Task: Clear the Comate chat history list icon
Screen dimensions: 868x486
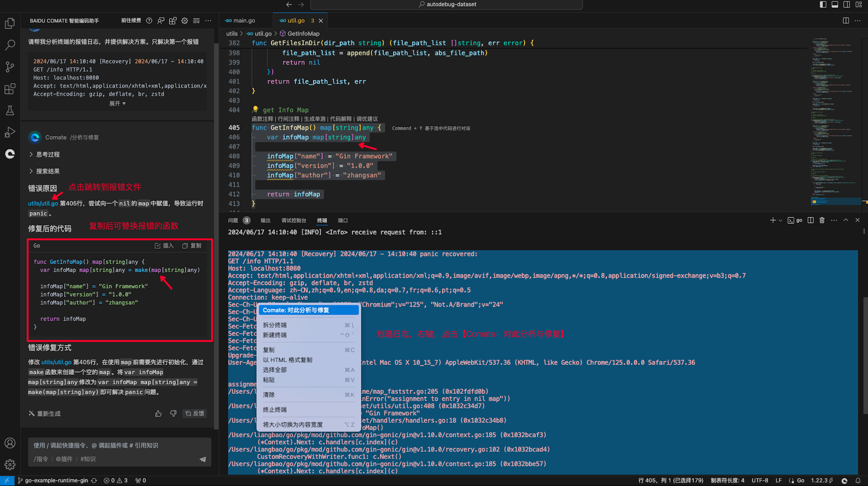Action: (196, 21)
